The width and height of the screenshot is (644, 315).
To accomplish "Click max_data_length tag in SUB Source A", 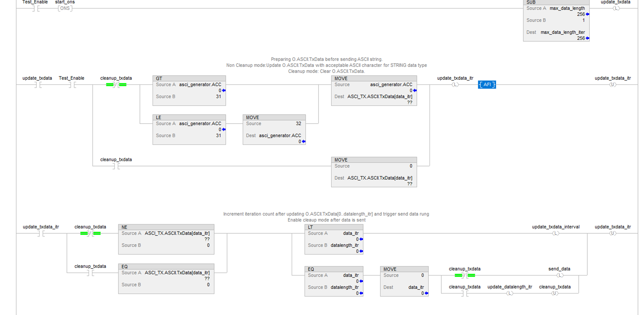I will 567,8.
